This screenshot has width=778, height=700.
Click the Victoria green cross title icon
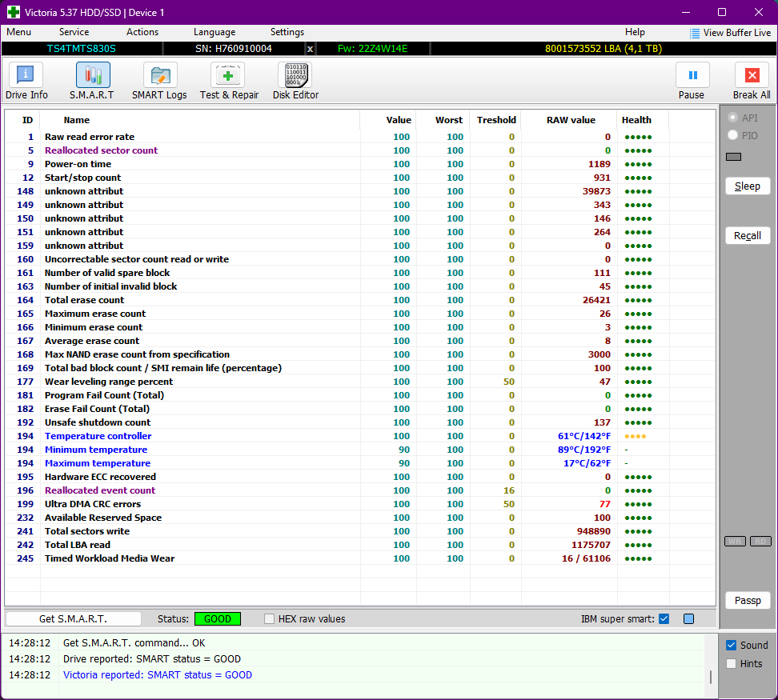click(x=14, y=12)
